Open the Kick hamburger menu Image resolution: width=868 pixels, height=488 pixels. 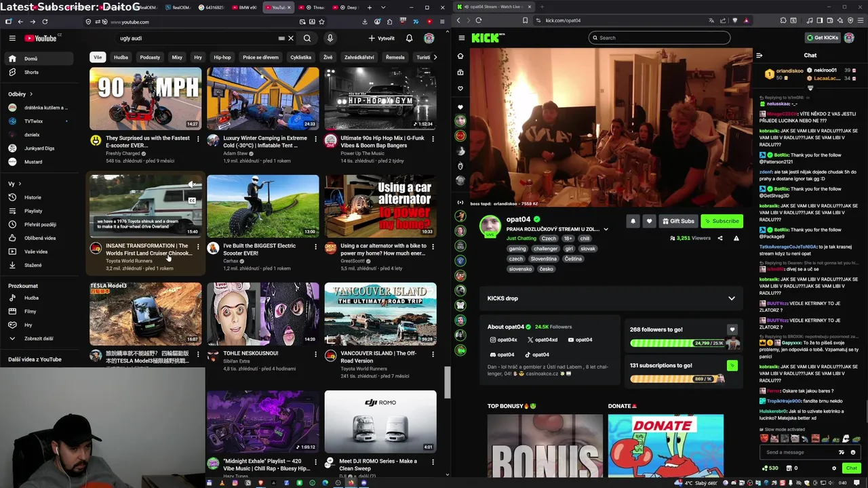(x=461, y=38)
